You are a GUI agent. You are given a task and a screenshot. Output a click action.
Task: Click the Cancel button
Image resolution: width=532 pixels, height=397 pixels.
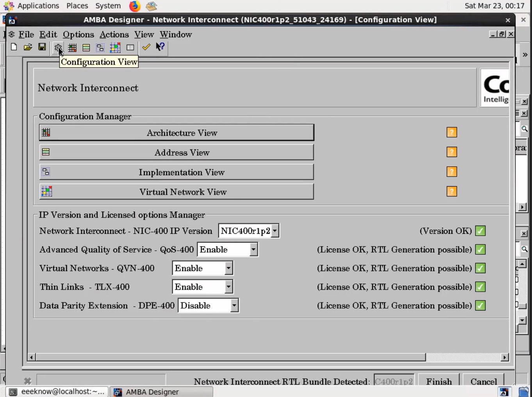[x=484, y=381]
